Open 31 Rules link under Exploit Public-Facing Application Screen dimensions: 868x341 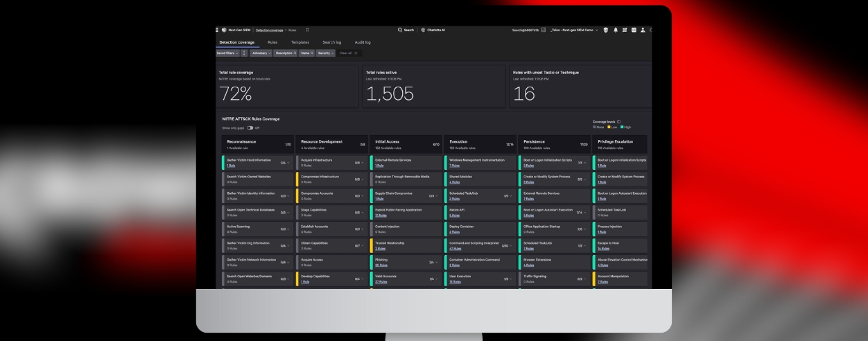(381, 216)
